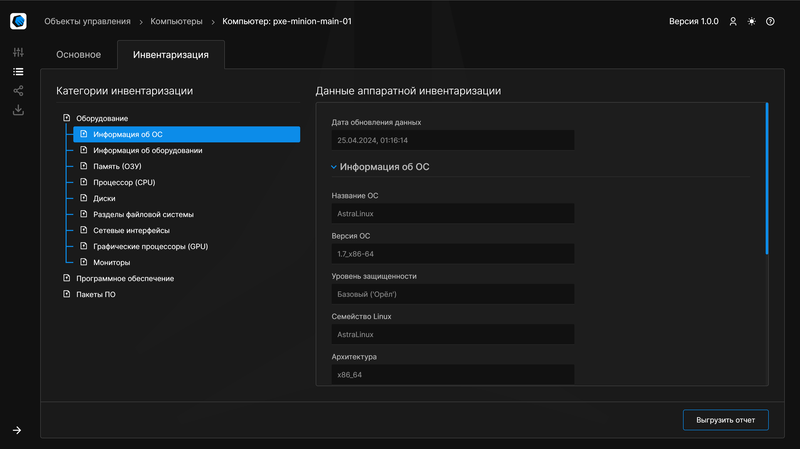Select the list view icon in sidebar
The image size is (800, 449).
pyautogui.click(x=18, y=72)
